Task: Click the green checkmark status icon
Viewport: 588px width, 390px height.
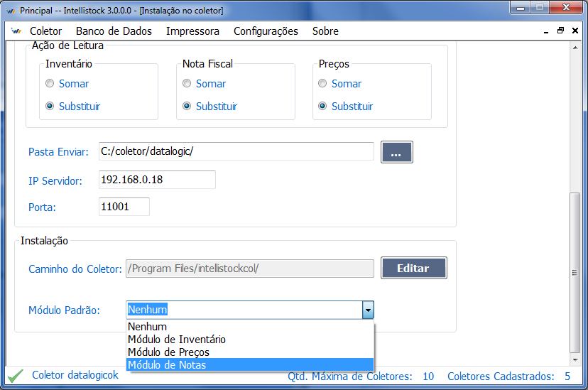Action: coord(16,376)
